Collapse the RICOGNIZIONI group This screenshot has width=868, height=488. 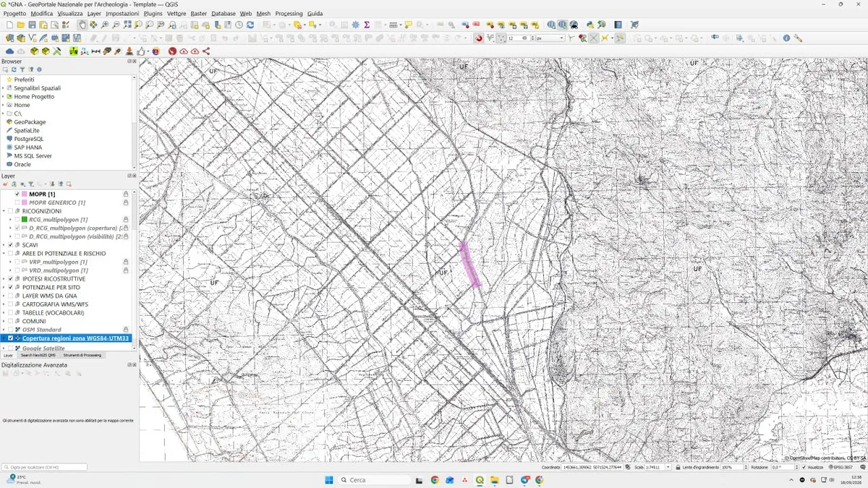tap(4, 211)
